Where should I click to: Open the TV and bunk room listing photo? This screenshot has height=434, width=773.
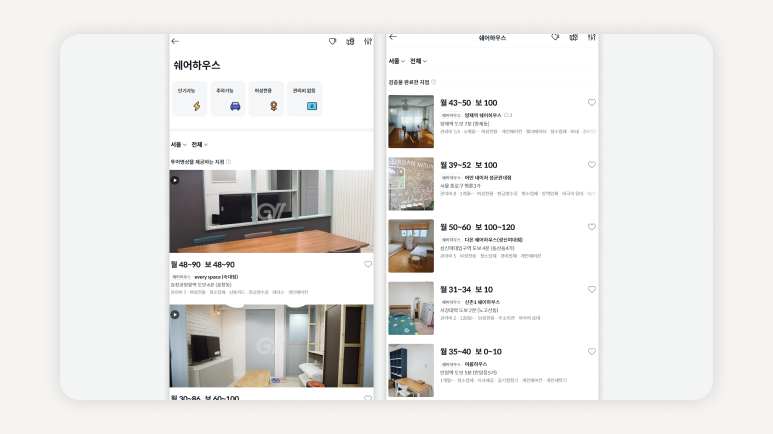point(272,346)
